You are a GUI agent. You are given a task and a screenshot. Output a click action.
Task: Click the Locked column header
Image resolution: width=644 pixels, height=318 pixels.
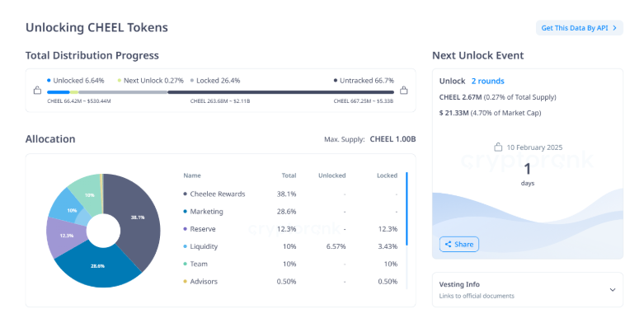click(x=387, y=175)
